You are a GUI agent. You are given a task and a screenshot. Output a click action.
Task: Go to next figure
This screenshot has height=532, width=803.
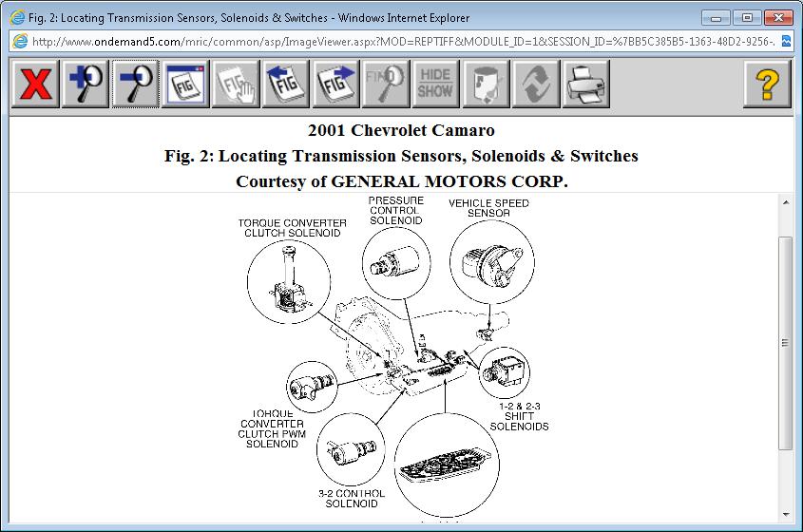(335, 85)
